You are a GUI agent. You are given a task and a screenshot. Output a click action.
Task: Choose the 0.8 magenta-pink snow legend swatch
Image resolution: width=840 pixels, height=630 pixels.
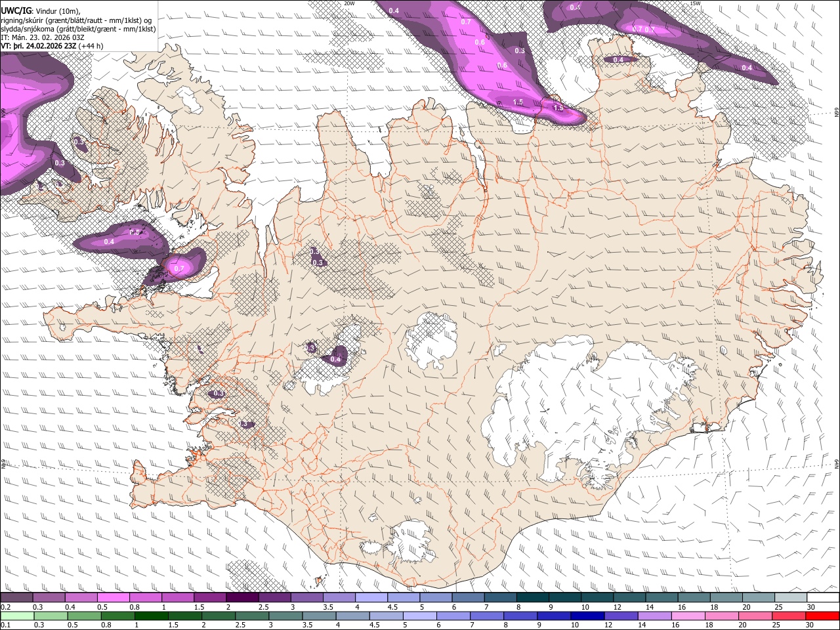pos(146,598)
